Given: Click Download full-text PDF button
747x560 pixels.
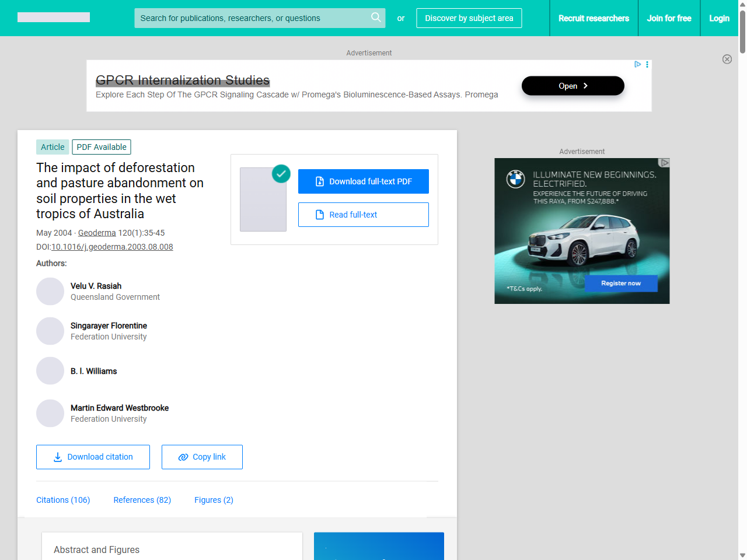Looking at the screenshot, I should tap(363, 181).
